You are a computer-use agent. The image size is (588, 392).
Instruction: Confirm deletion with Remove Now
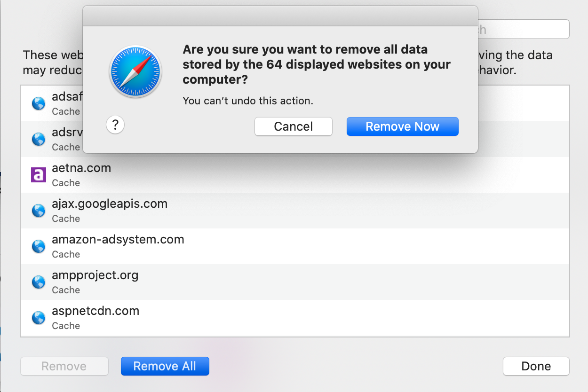403,126
